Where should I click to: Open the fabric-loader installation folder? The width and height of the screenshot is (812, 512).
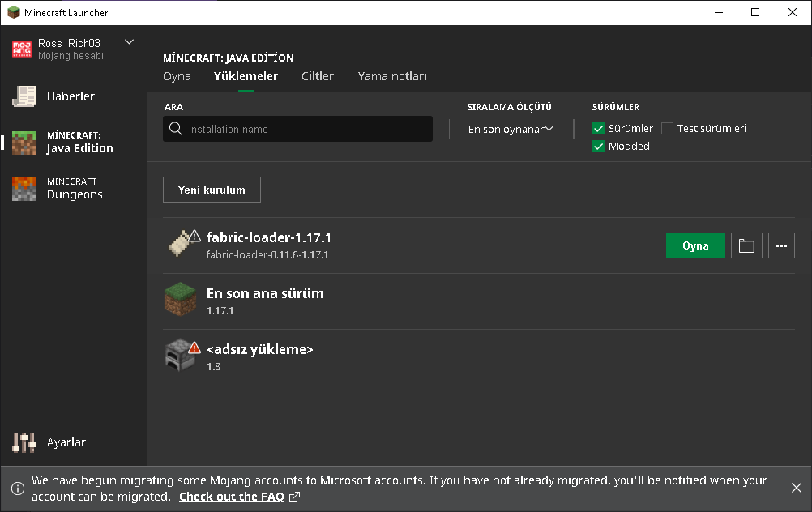click(746, 245)
